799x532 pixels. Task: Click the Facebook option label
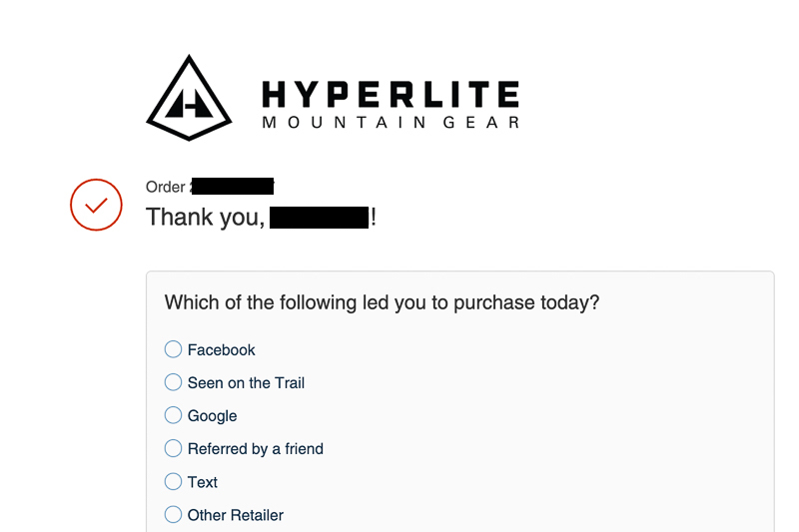click(221, 349)
